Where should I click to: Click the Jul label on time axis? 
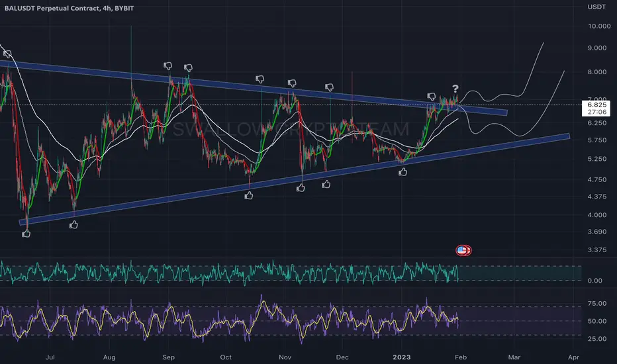50,357
